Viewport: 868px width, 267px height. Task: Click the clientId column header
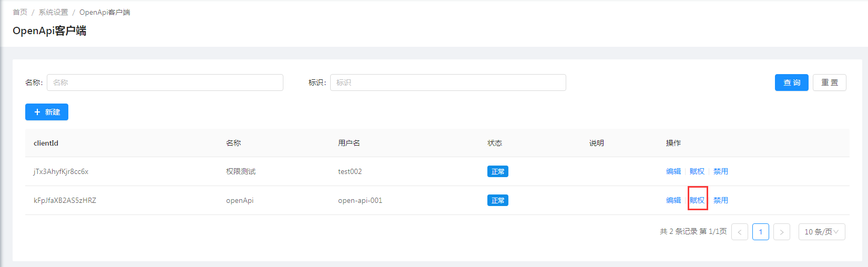[46, 143]
